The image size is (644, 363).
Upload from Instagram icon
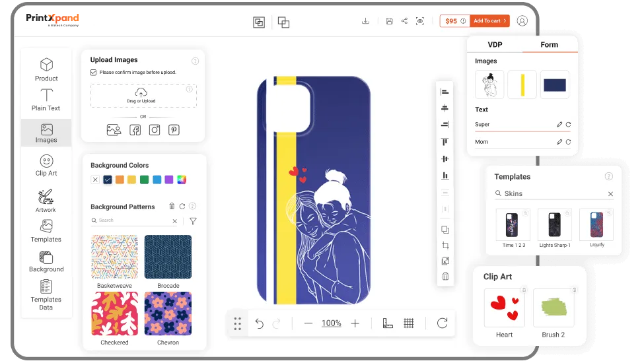(155, 130)
